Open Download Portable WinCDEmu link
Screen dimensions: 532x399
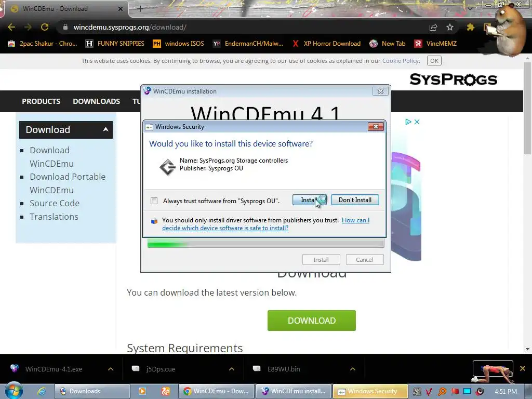tap(67, 183)
